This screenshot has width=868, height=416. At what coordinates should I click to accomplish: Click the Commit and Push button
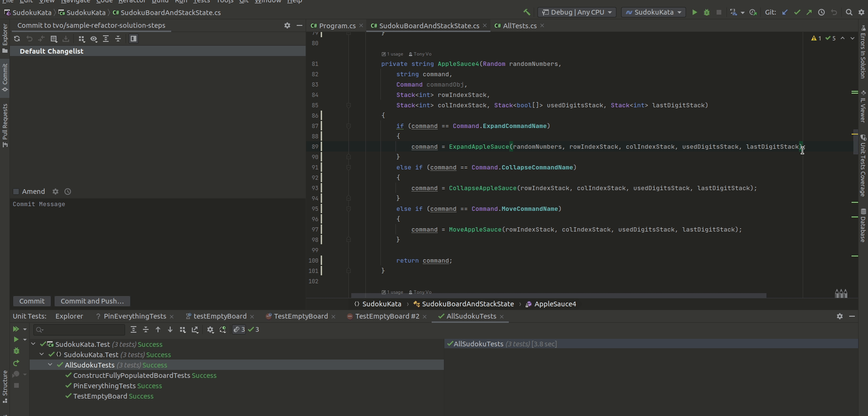[x=92, y=301]
